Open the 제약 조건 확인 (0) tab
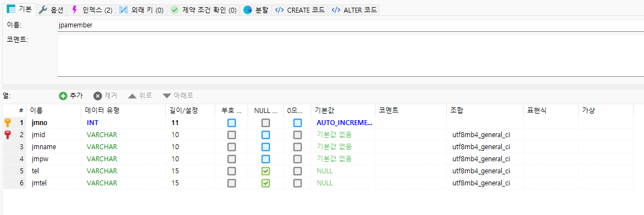 click(203, 10)
